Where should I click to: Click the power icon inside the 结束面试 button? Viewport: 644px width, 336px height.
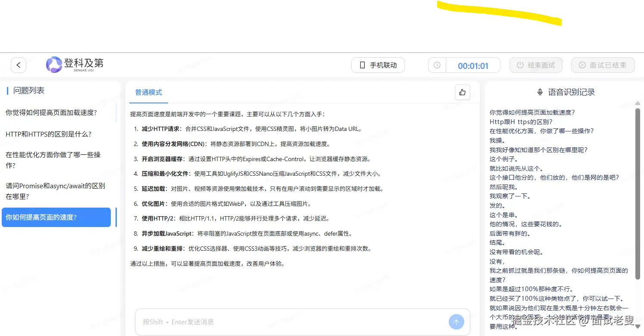click(520, 65)
